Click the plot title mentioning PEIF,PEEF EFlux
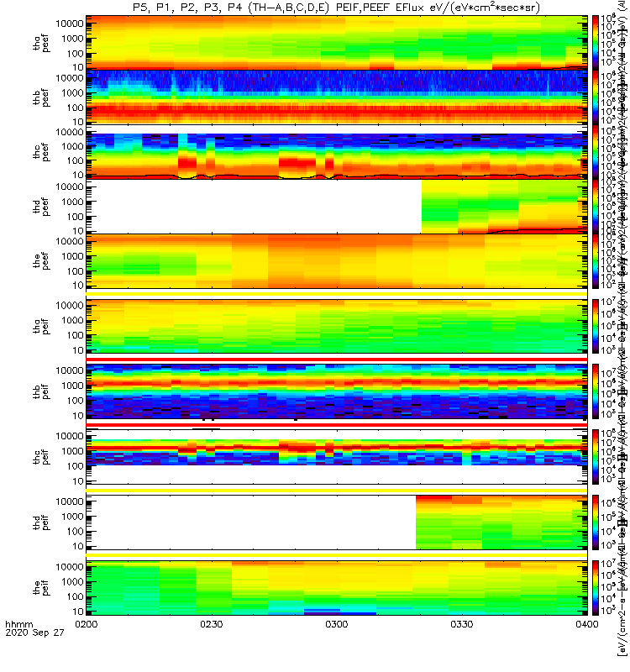This screenshot has height=672, width=630. tap(337, 8)
